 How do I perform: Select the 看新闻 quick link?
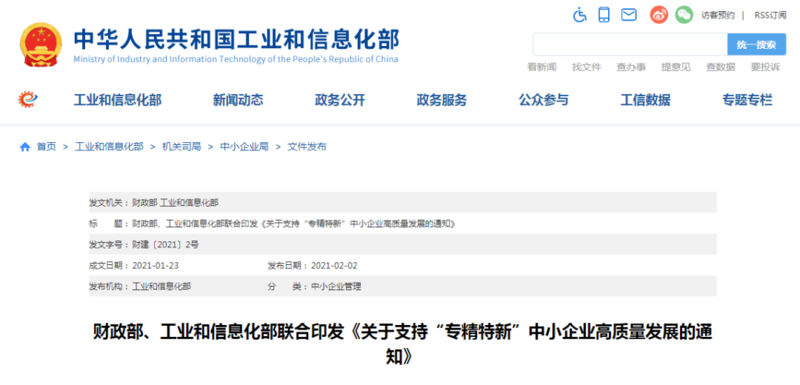tap(541, 67)
